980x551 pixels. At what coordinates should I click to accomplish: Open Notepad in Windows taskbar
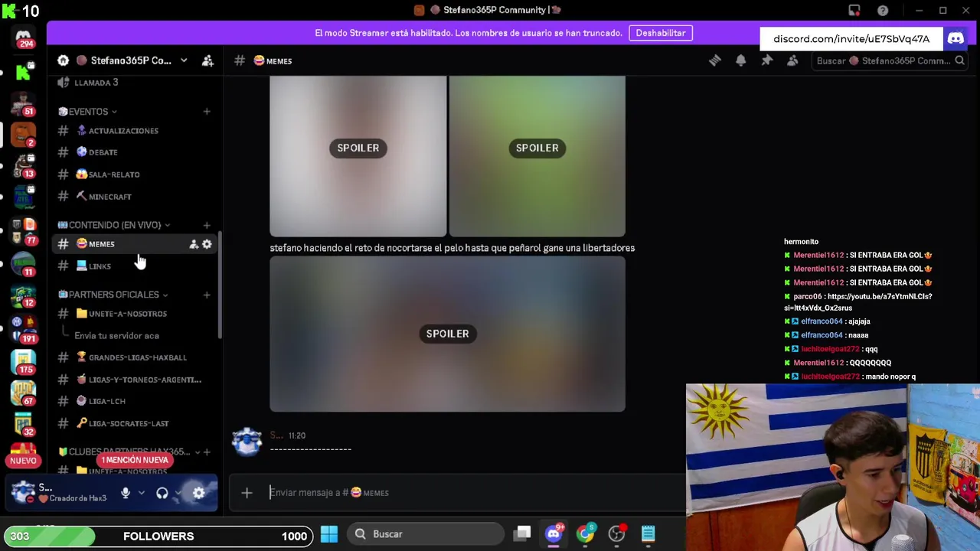coord(648,533)
